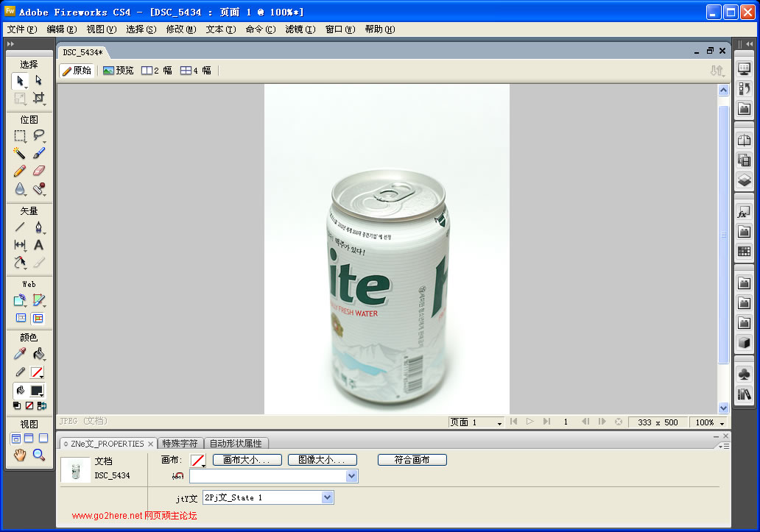Select the Crop tool
Screen dimensions: 760x532
pyautogui.click(x=39, y=98)
